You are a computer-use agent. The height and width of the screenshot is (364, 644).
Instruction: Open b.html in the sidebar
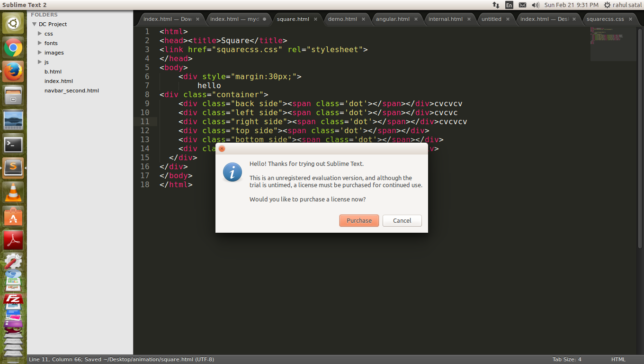(53, 72)
